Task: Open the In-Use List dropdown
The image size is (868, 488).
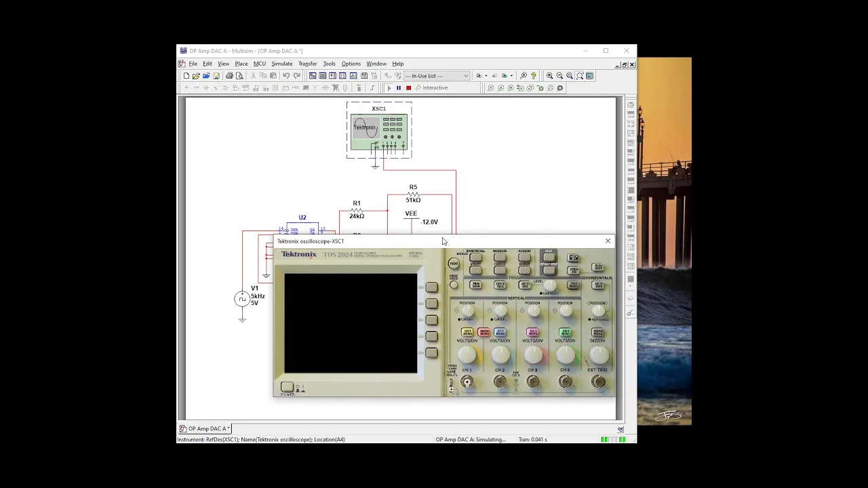Action: pyautogui.click(x=437, y=76)
